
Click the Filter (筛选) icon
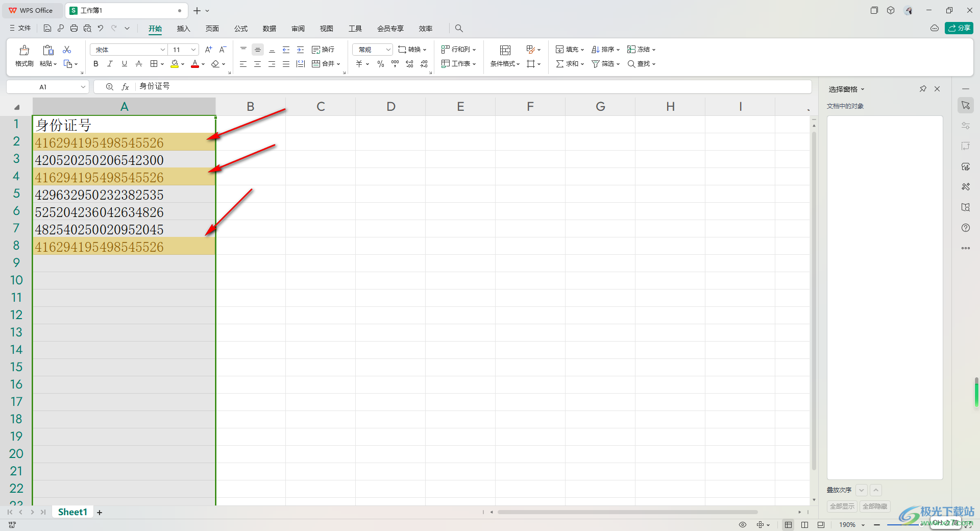[x=596, y=64]
